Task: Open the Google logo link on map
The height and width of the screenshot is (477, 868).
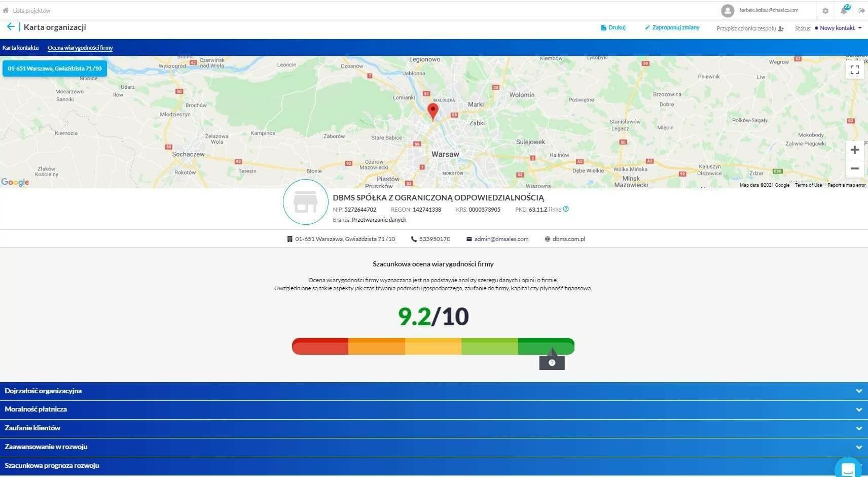Action: [x=15, y=182]
